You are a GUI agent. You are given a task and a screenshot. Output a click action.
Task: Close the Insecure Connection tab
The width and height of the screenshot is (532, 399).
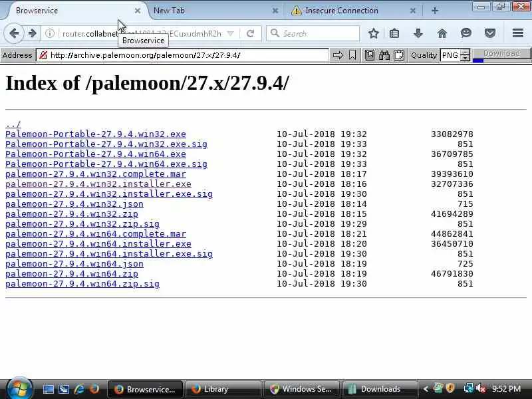tap(412, 11)
